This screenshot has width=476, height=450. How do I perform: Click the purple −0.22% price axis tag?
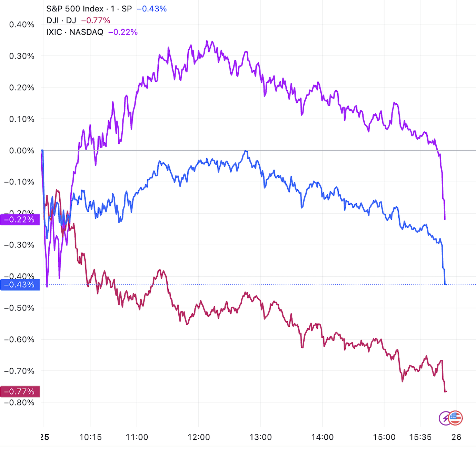[20, 219]
